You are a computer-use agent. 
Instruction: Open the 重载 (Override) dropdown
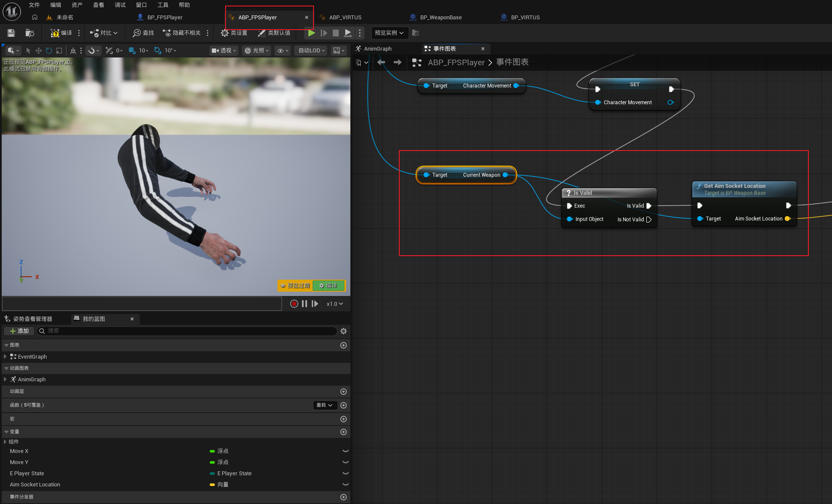pyautogui.click(x=325, y=405)
